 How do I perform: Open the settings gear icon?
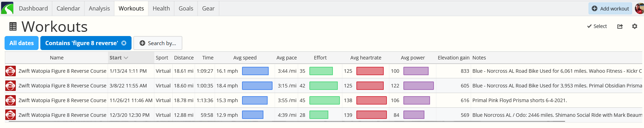pos(635,26)
